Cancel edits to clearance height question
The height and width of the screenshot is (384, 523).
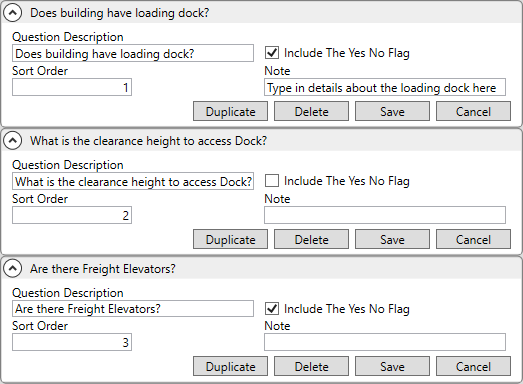click(473, 239)
